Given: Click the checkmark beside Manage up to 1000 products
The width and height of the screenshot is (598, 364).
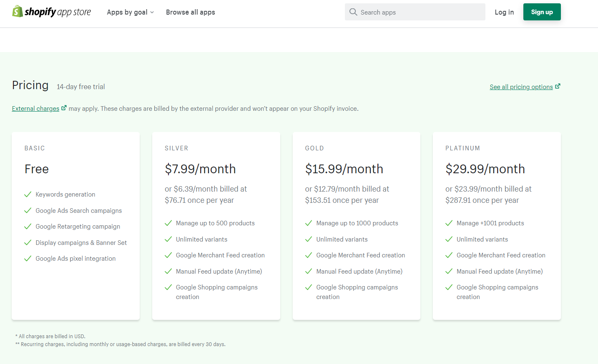Looking at the screenshot, I should click(309, 223).
